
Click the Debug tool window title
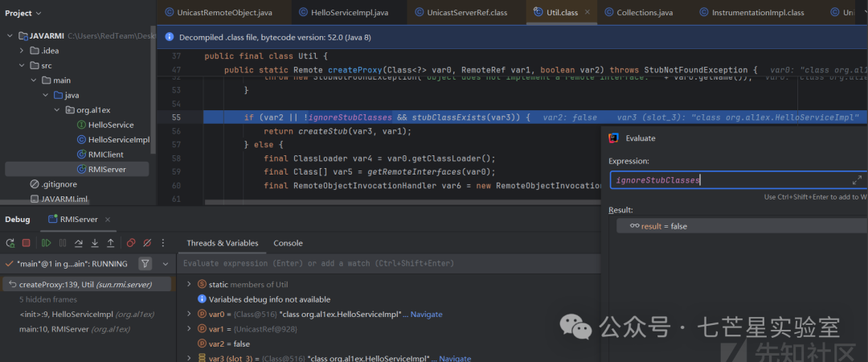coord(17,220)
